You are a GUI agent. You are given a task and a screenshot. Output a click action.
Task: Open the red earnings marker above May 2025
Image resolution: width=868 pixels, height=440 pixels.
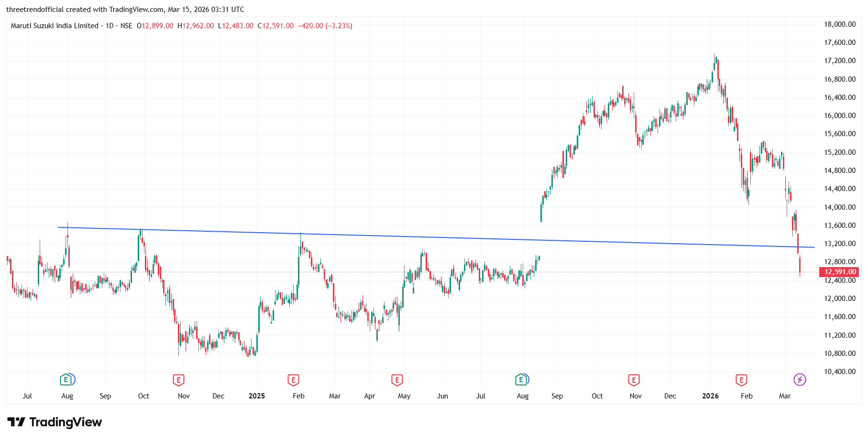click(397, 380)
